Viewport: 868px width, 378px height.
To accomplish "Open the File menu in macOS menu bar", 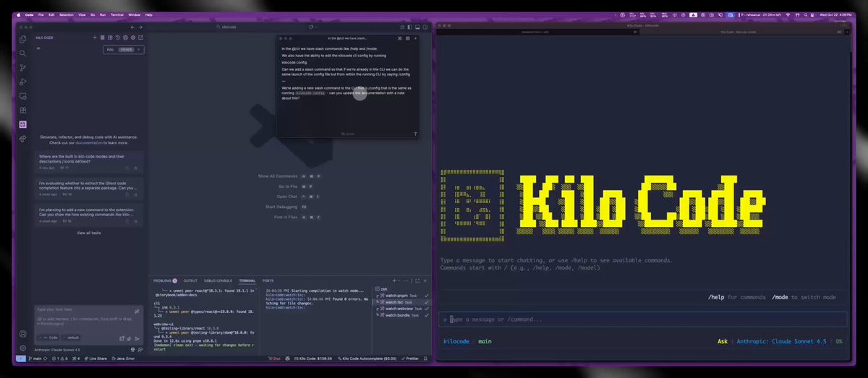I will (41, 14).
